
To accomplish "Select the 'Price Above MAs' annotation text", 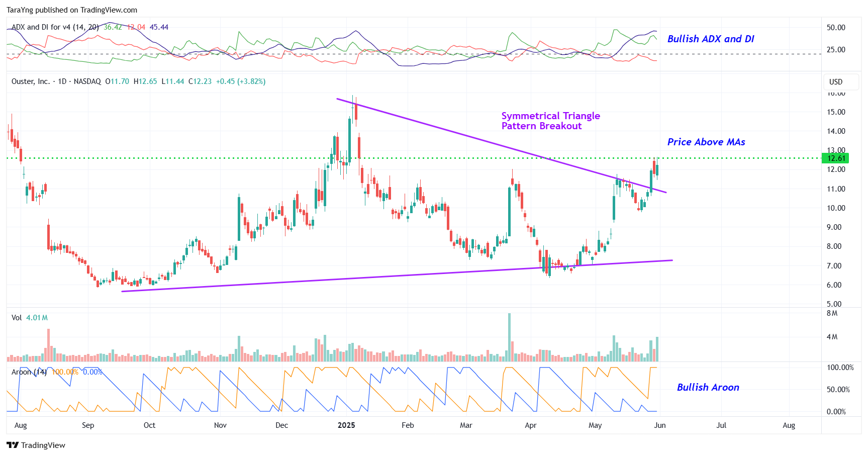I will point(706,142).
